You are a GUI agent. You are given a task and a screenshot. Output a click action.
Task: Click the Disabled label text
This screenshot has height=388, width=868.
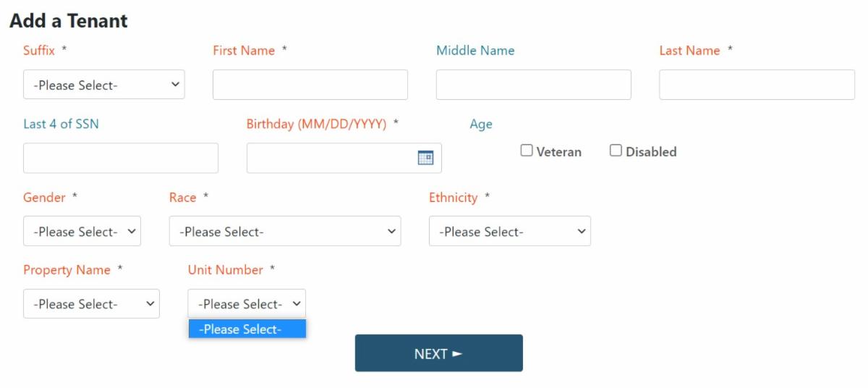pos(651,152)
